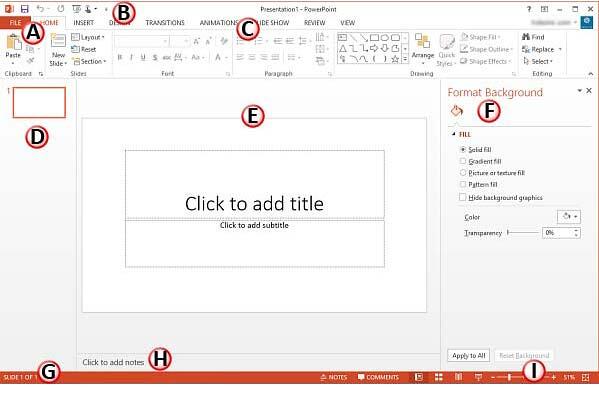Expand the shapes gallery More arrow
This screenshot has width=599, height=397.
pos(405,59)
